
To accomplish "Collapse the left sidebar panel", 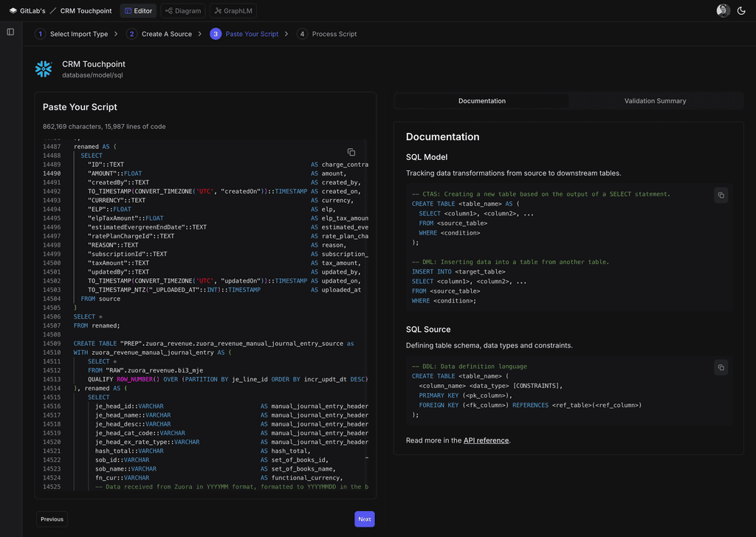I will tap(10, 32).
